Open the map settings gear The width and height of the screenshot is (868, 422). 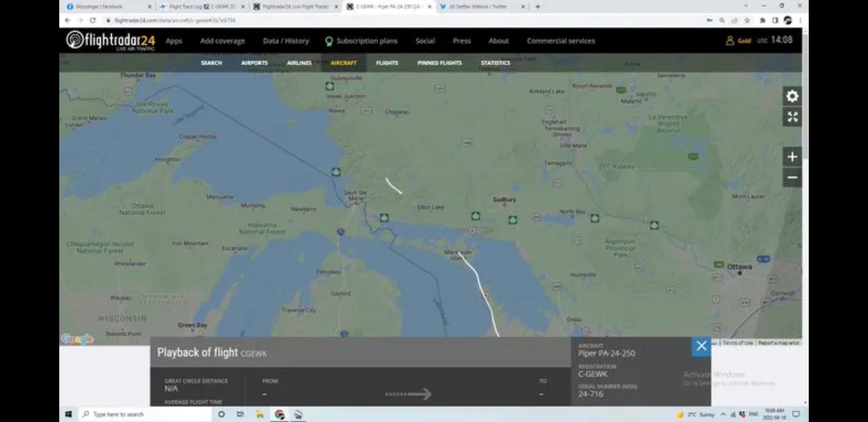792,96
